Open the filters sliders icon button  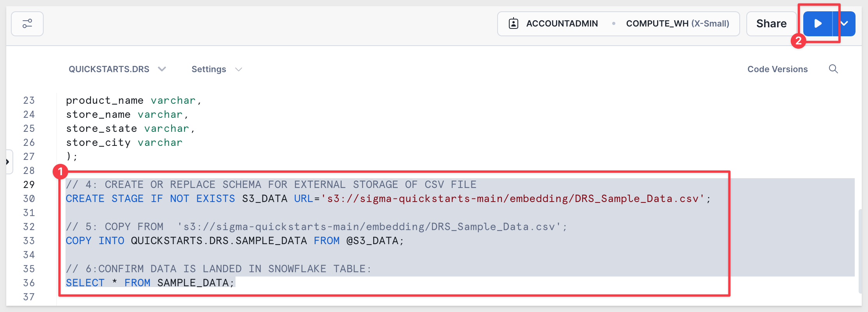click(27, 24)
